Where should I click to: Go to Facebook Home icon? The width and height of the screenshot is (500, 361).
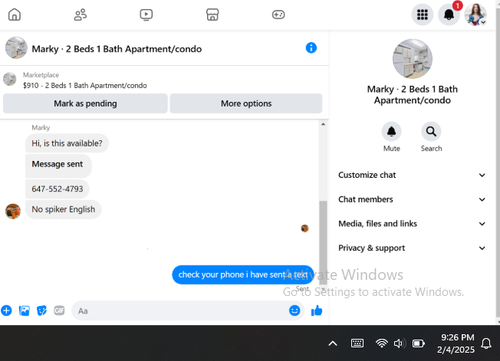[14, 15]
